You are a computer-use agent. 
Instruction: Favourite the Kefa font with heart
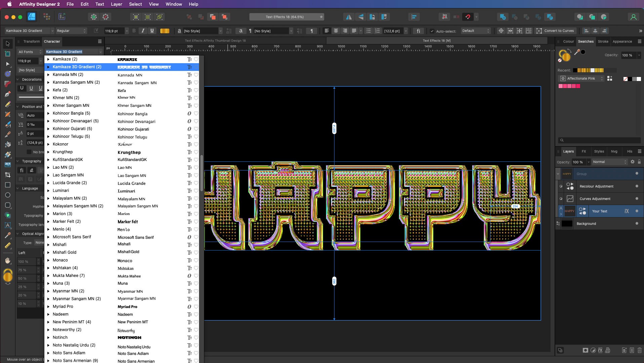(196, 90)
